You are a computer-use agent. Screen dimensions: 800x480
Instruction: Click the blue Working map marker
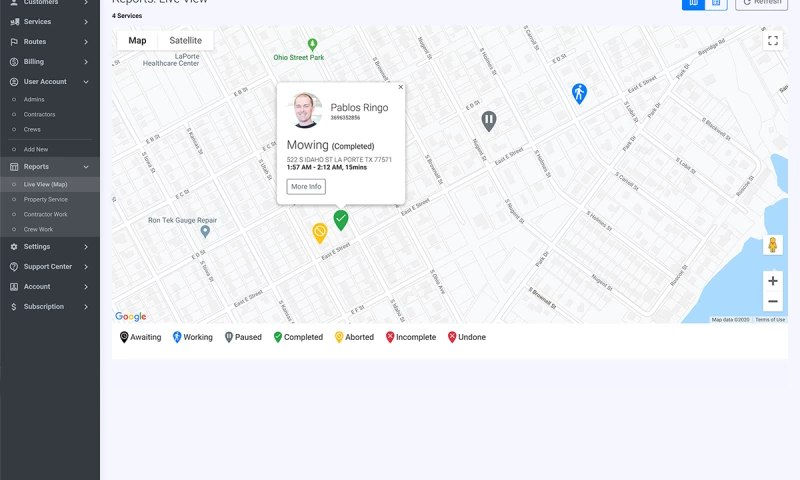[x=579, y=94]
